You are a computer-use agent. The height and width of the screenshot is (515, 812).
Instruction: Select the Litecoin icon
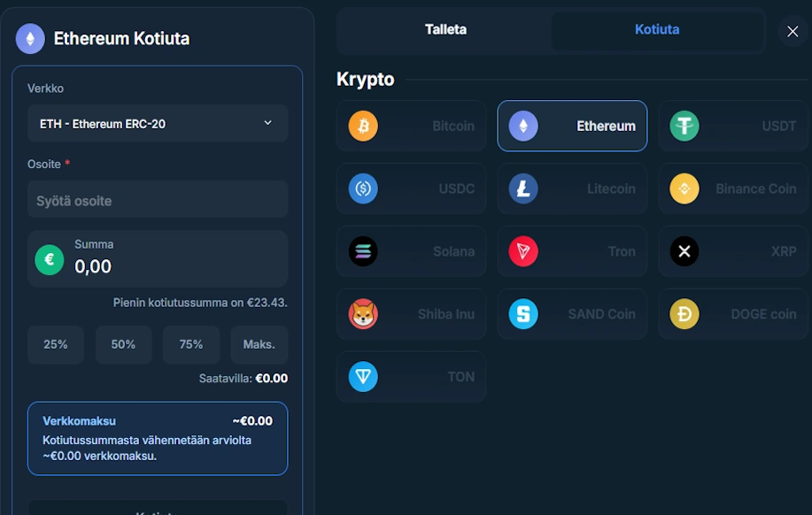click(523, 188)
